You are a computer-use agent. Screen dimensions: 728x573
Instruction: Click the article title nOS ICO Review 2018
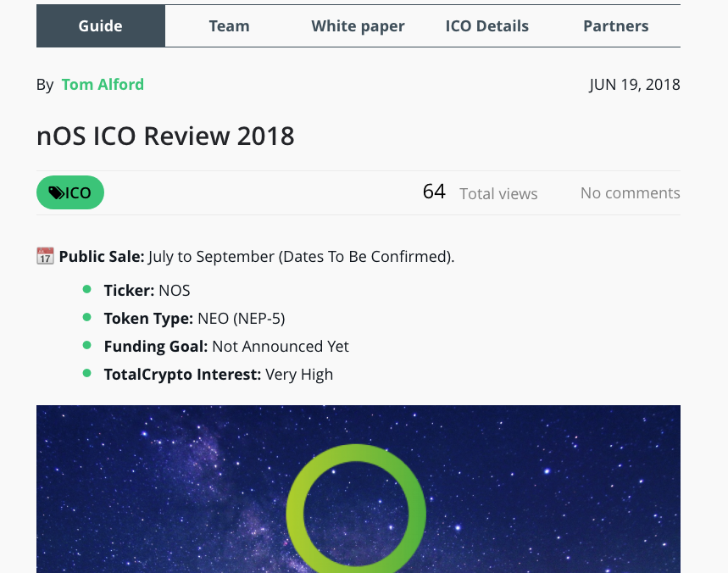(x=165, y=136)
